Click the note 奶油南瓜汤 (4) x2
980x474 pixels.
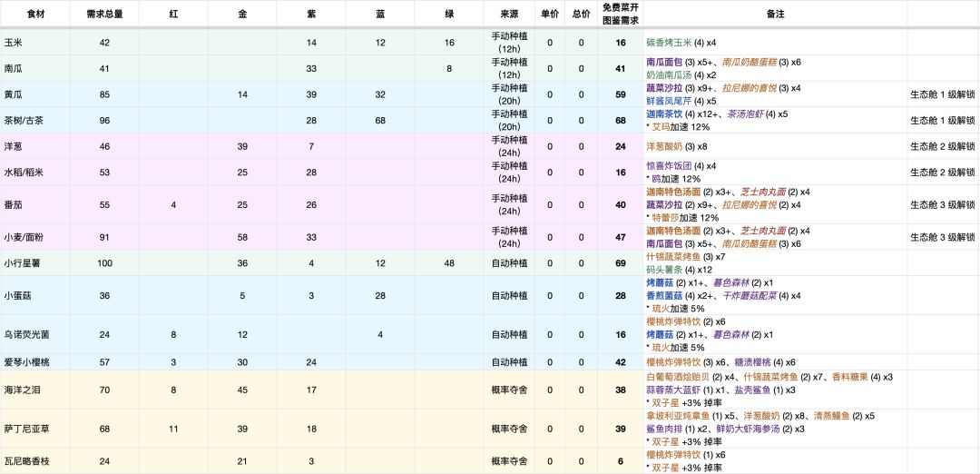pyautogui.click(x=681, y=74)
